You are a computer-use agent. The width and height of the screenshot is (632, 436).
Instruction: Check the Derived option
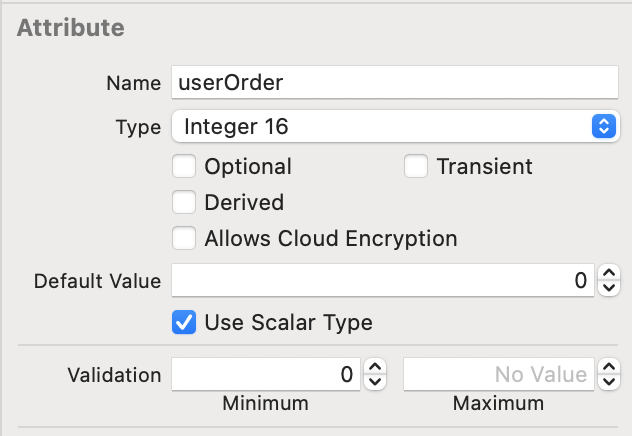(x=184, y=202)
